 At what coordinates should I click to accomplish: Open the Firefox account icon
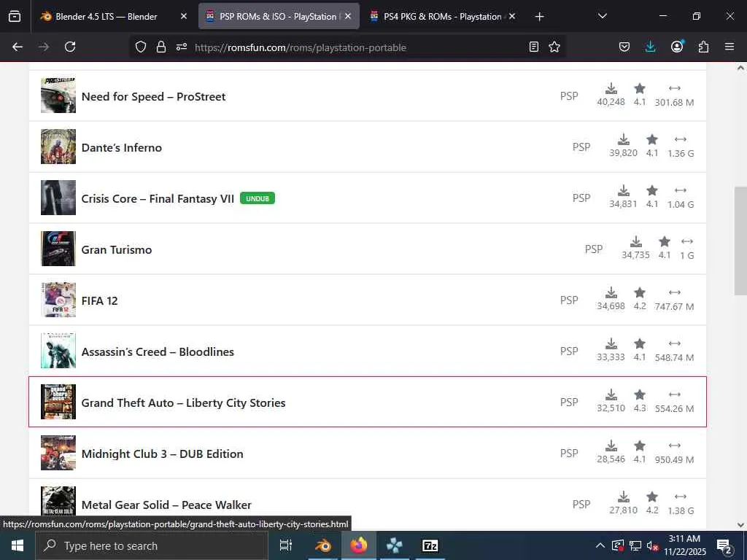tap(677, 47)
